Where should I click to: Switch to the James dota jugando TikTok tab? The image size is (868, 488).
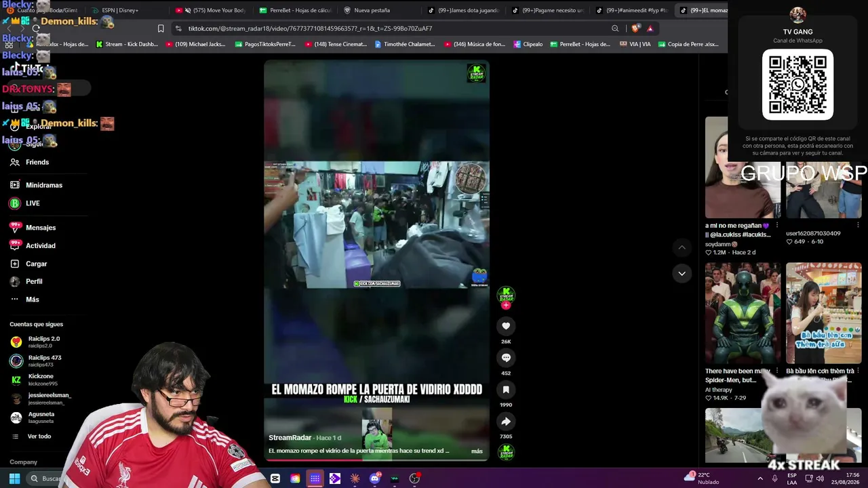tap(464, 10)
